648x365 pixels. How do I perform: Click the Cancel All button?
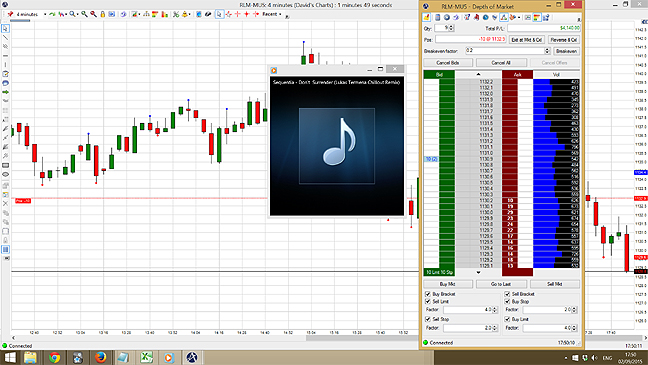501,63
